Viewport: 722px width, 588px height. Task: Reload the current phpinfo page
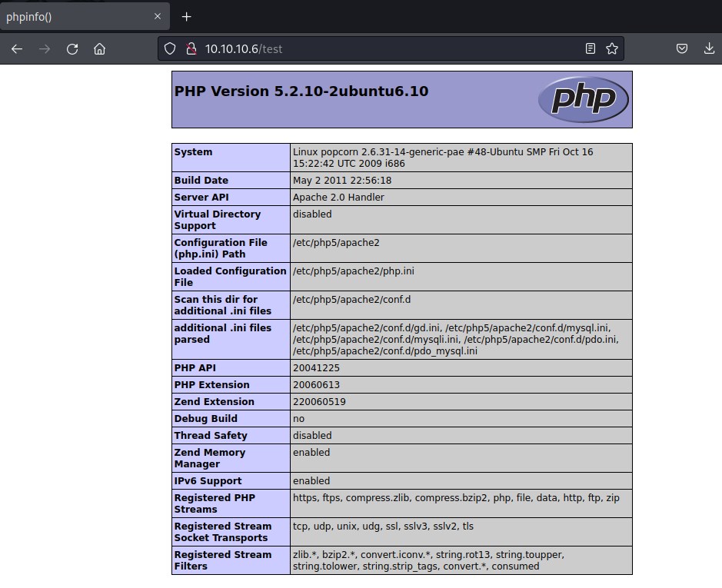coord(72,49)
